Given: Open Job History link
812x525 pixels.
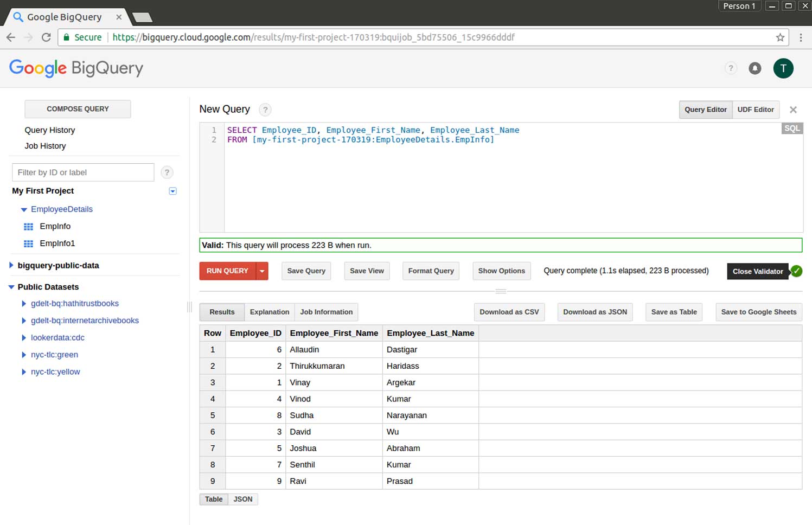Looking at the screenshot, I should point(45,146).
